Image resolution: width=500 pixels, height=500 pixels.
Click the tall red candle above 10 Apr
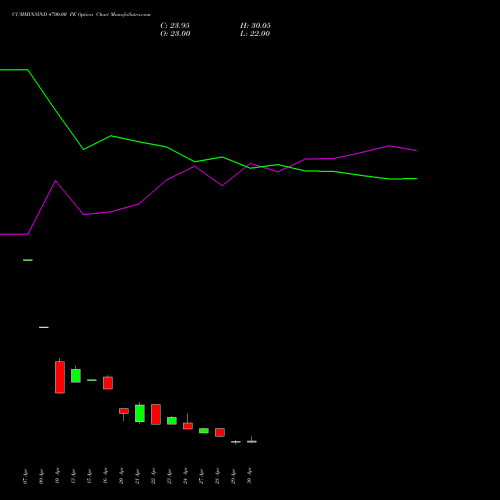pos(60,377)
